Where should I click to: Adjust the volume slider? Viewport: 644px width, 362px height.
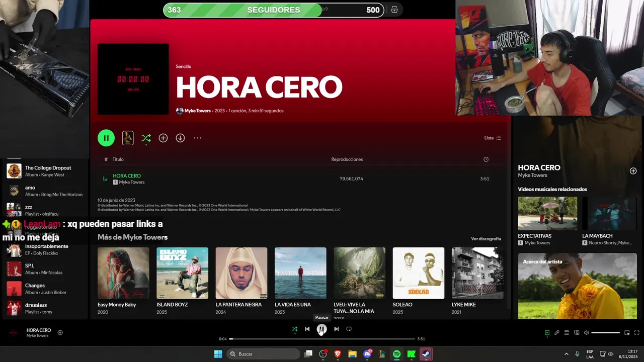click(605, 333)
